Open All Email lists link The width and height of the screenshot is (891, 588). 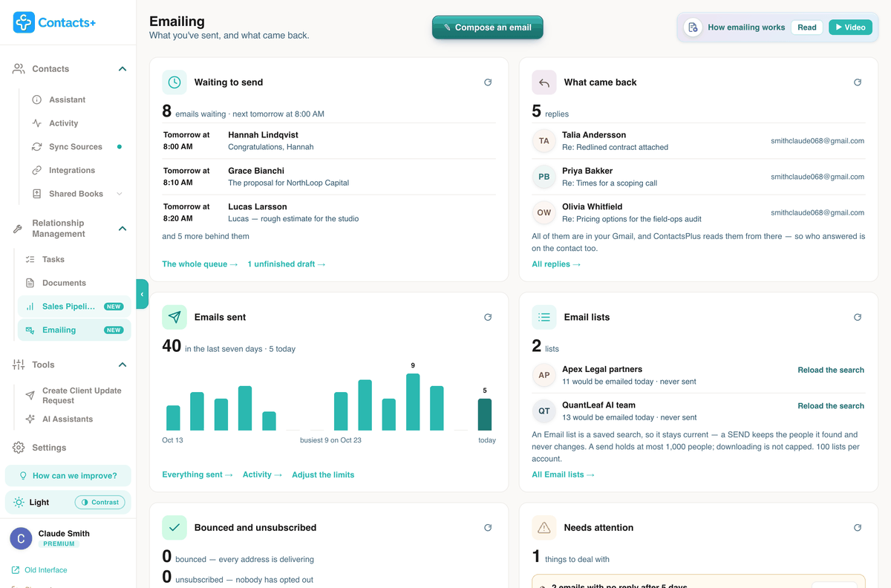(x=563, y=475)
